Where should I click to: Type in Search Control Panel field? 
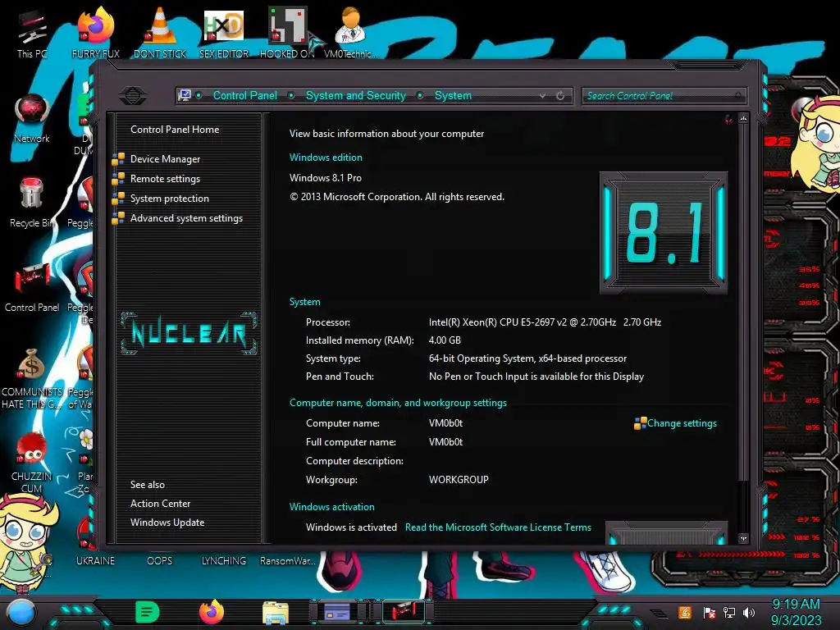pos(663,96)
